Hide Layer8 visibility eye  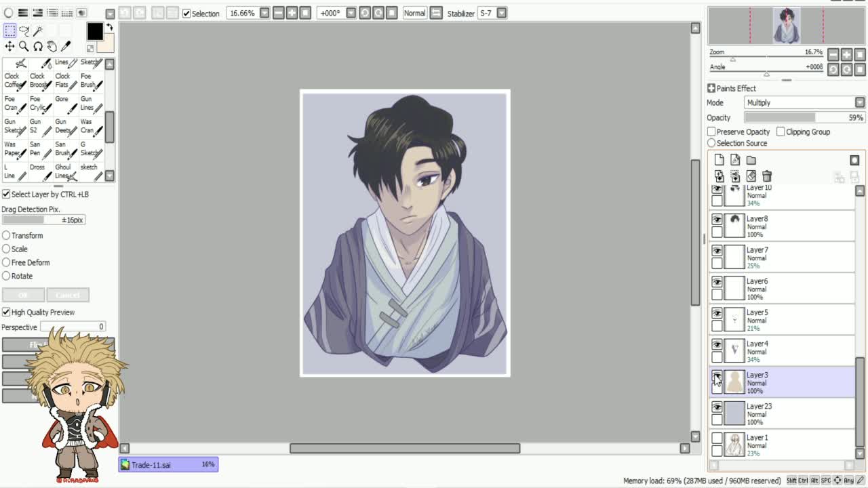click(x=717, y=220)
